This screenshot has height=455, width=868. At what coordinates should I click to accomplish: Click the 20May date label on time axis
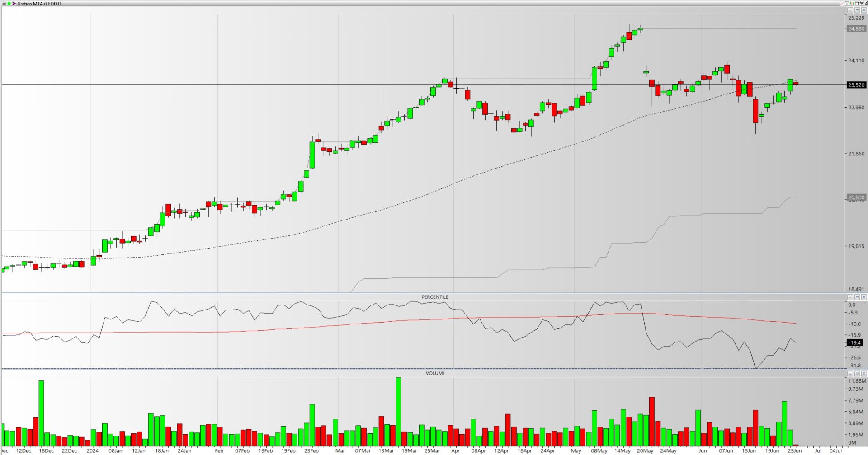tap(645, 451)
